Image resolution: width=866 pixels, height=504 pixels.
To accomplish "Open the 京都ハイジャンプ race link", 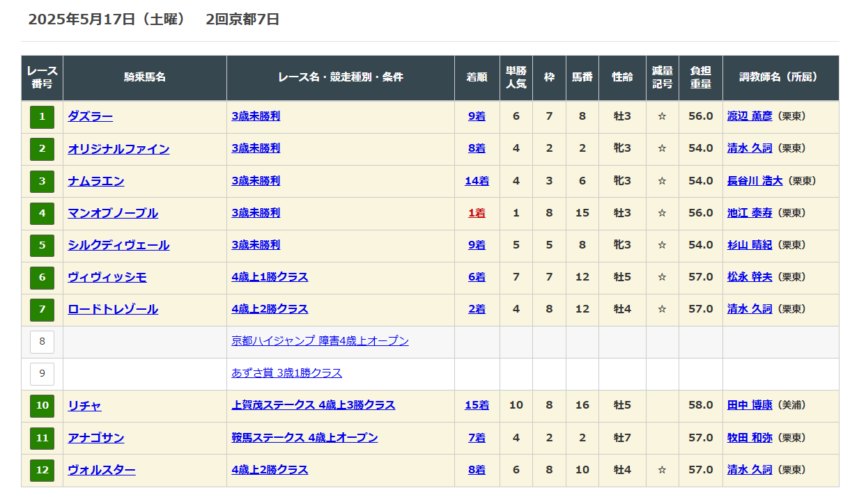I will coord(320,341).
